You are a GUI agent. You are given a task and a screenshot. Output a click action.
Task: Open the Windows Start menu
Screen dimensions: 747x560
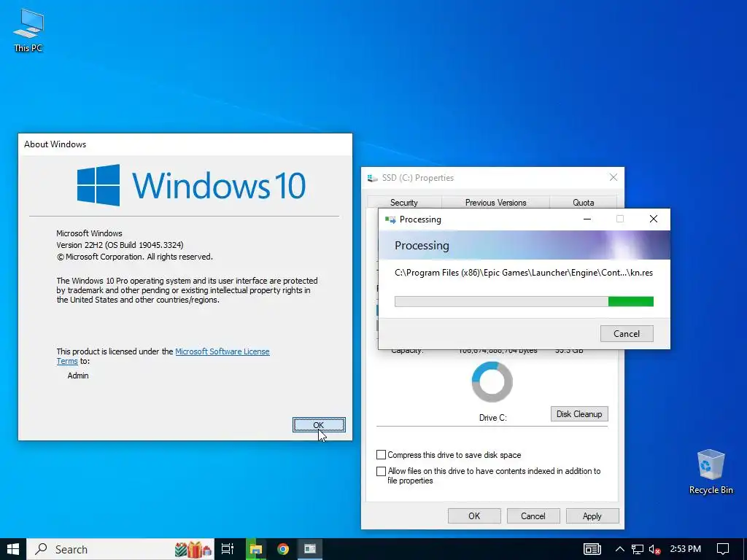[13, 549]
